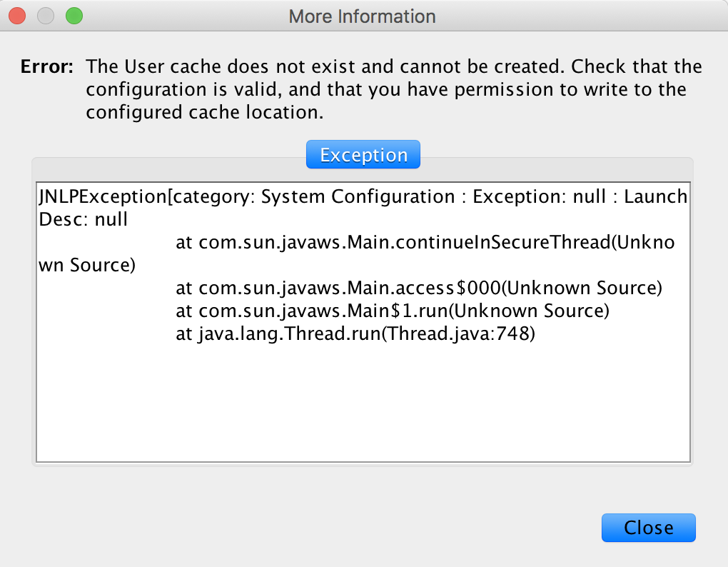Click the Main.continueInSecureThread stack trace line
This screenshot has width=728, height=567.
[425, 243]
